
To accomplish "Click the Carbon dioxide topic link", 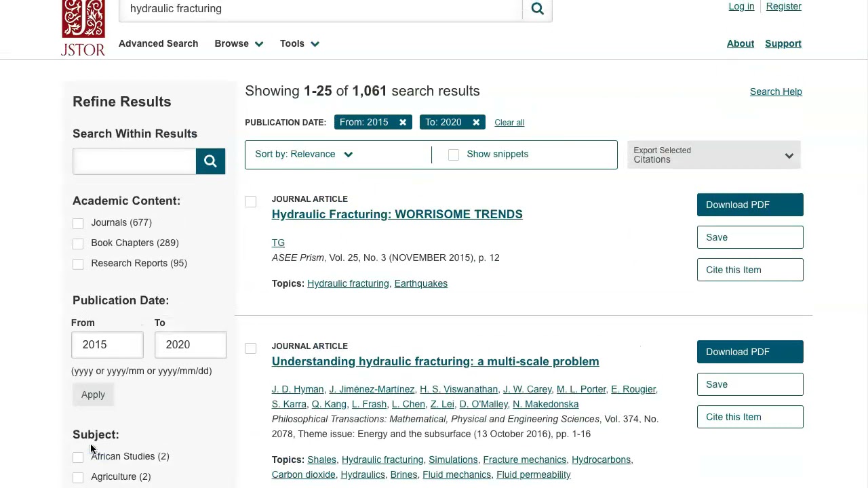I will pyautogui.click(x=303, y=474).
